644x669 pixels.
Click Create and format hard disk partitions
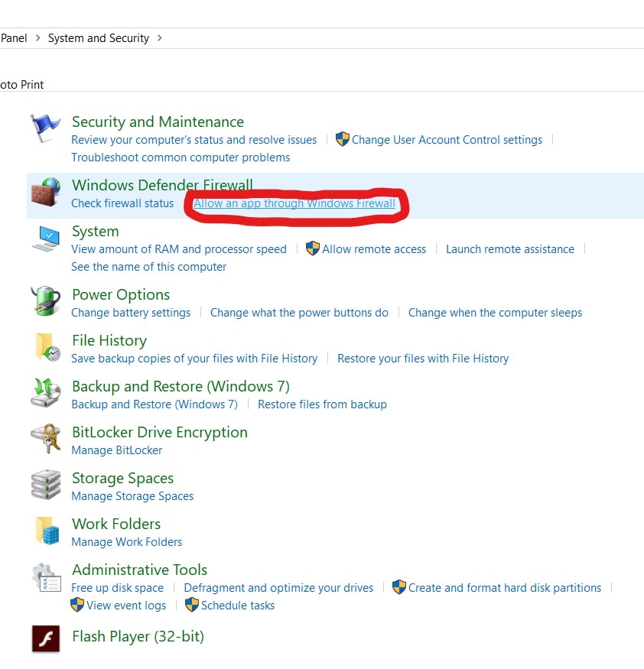[x=505, y=588]
